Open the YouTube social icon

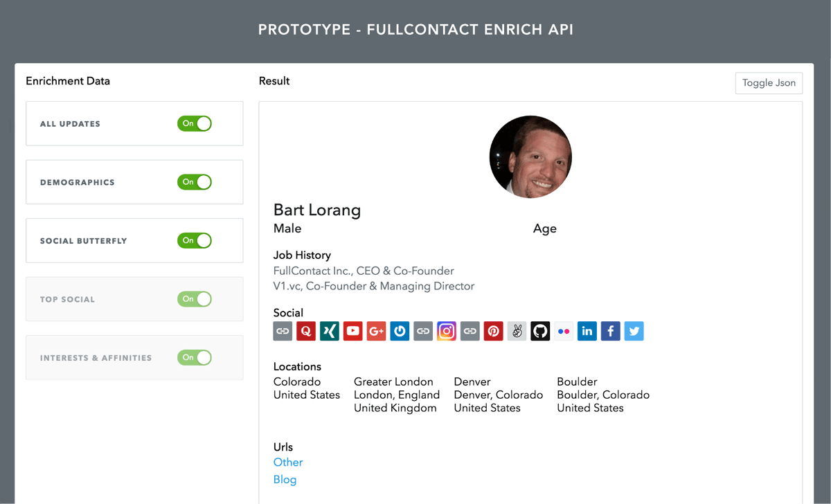(353, 331)
